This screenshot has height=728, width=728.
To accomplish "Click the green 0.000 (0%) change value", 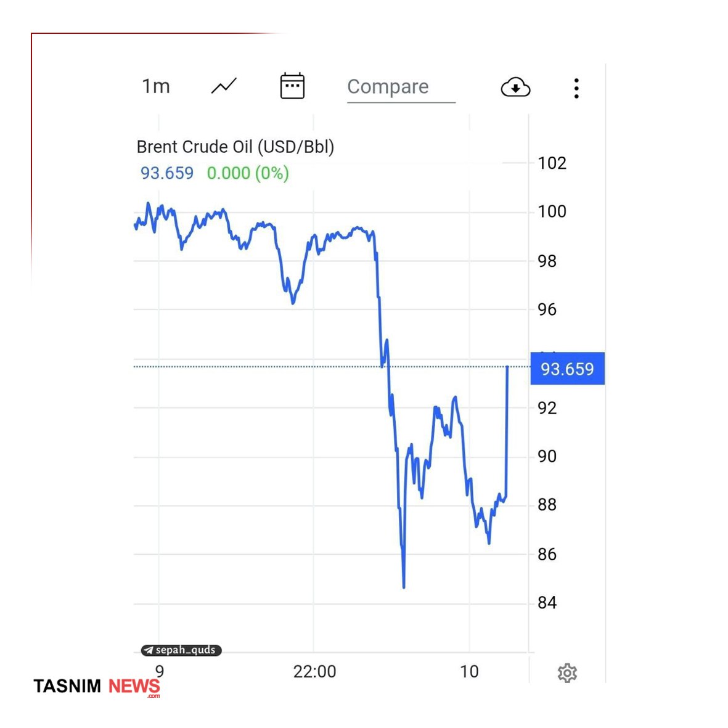I will (248, 173).
